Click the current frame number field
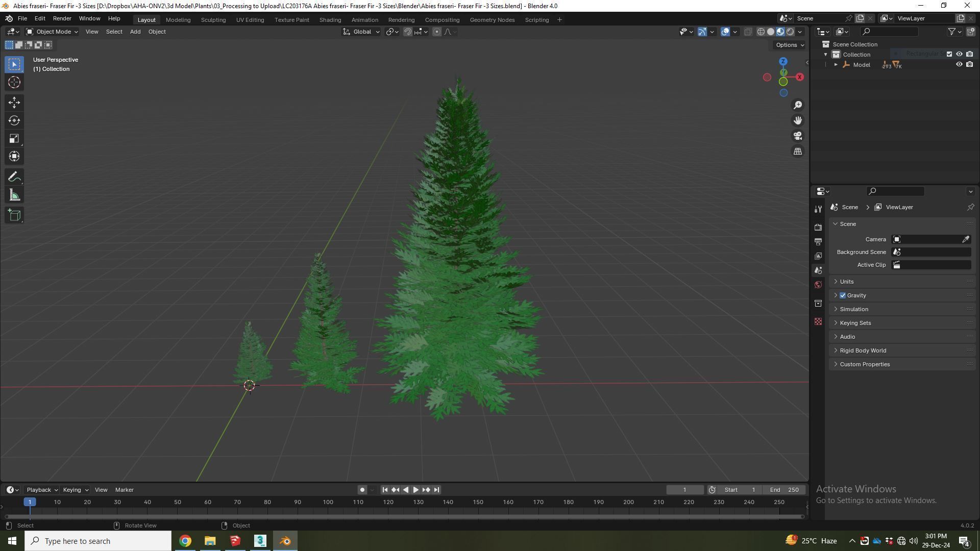The width and height of the screenshot is (980, 551). 684,490
